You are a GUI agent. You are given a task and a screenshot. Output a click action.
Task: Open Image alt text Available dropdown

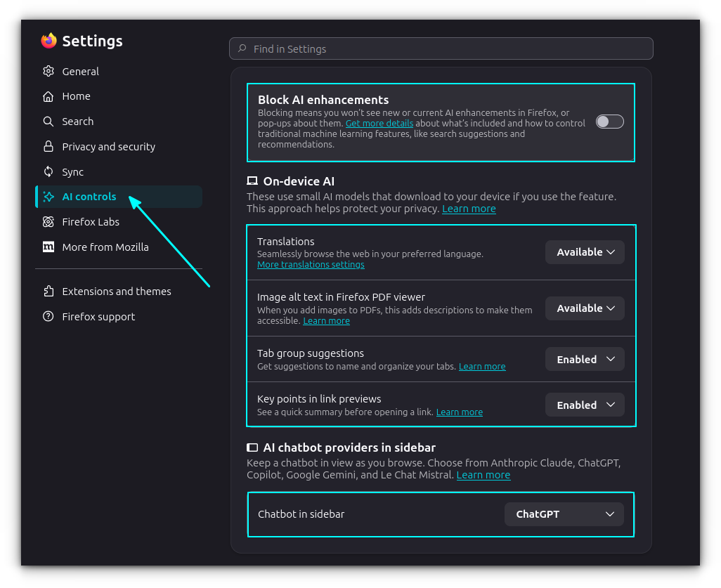585,308
